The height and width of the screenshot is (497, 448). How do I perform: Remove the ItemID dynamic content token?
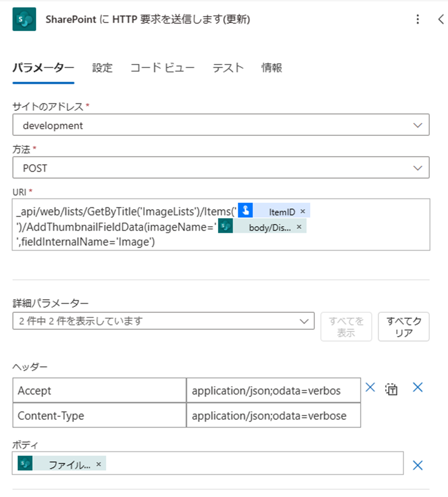tap(302, 211)
